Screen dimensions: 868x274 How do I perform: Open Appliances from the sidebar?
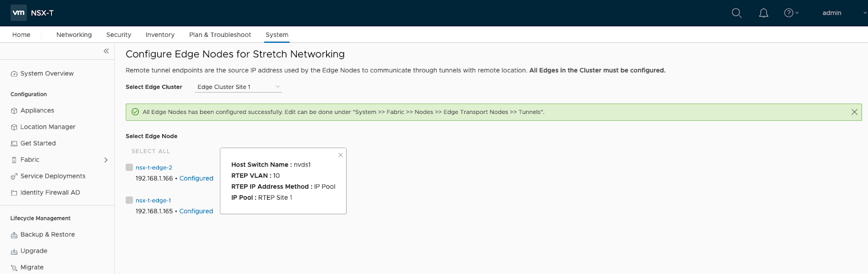(x=37, y=111)
